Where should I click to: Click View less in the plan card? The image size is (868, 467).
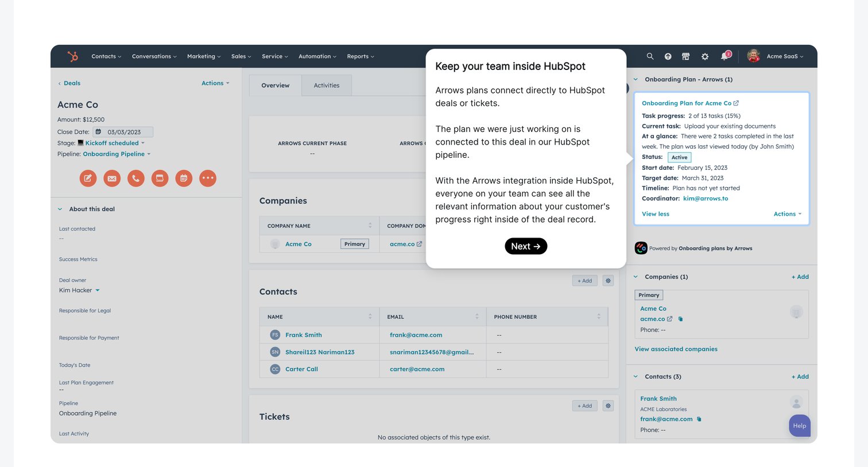pyautogui.click(x=656, y=214)
